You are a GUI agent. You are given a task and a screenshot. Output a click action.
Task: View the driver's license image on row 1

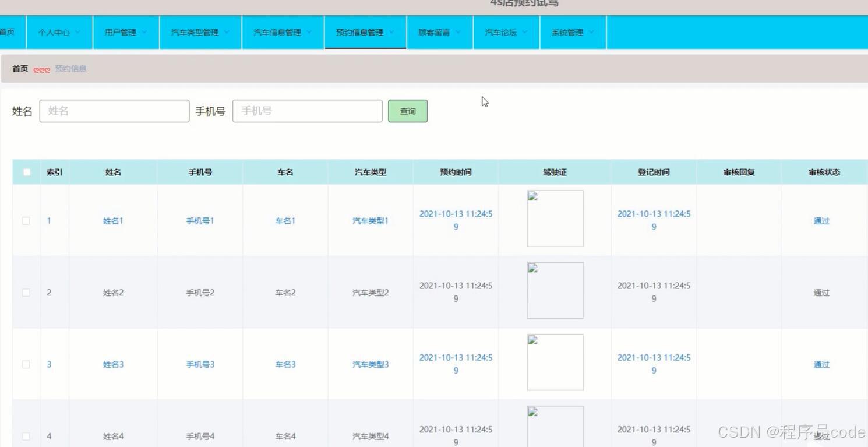point(555,218)
